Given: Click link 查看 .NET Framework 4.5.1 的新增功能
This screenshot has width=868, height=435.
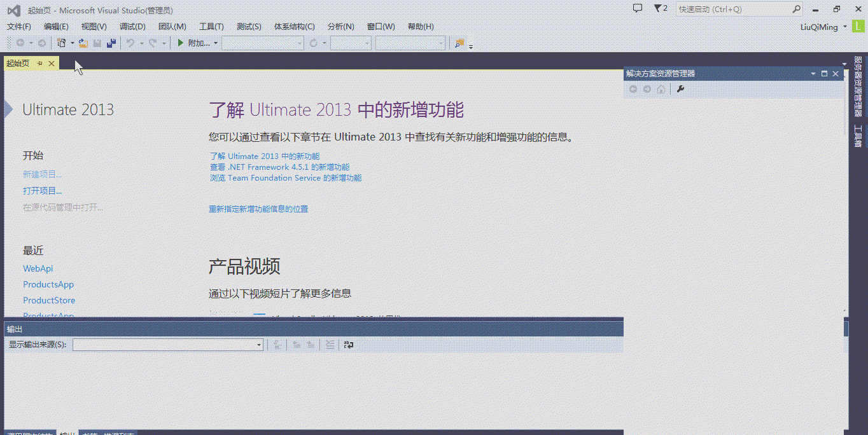Looking at the screenshot, I should [x=279, y=167].
